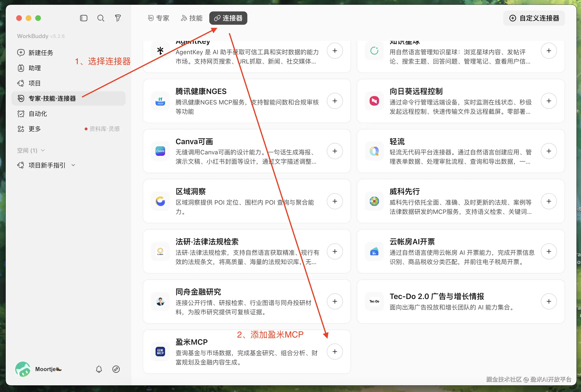This screenshot has height=392, width=581.
Task: Add the 向日葵远程控制 connector
Action: [x=548, y=101]
